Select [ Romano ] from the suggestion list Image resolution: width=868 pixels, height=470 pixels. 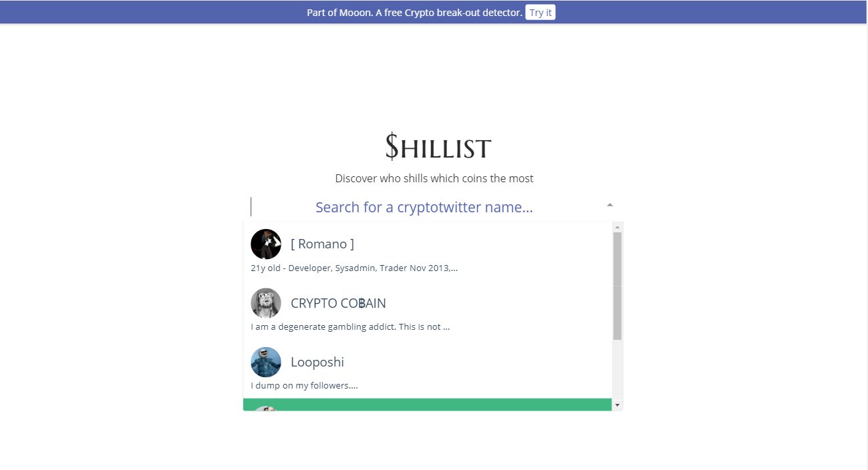click(x=322, y=244)
